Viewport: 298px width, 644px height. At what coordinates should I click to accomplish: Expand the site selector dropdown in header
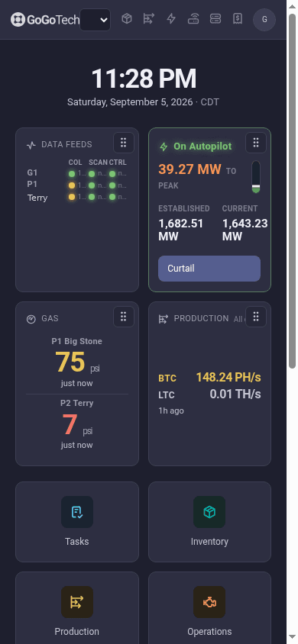tap(95, 20)
